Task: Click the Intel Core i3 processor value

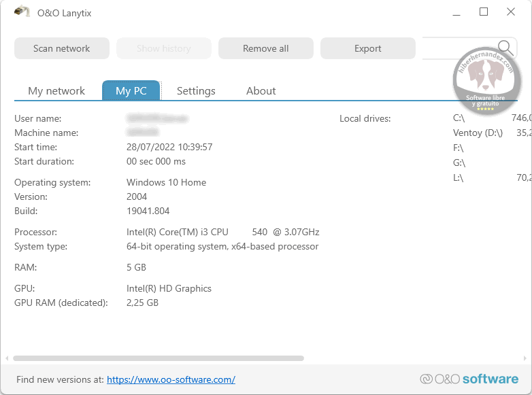Action: coord(223,232)
